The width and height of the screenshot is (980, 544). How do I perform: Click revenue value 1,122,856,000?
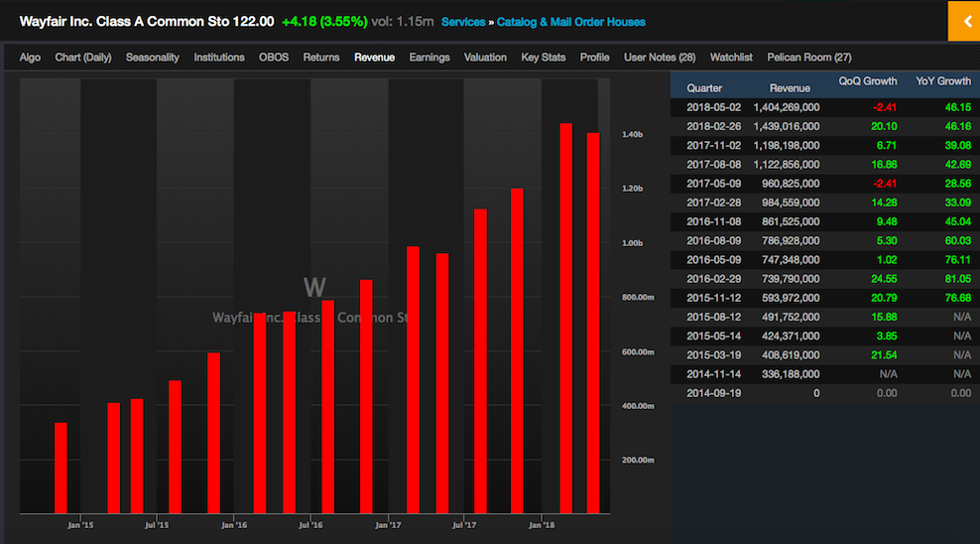tap(787, 165)
